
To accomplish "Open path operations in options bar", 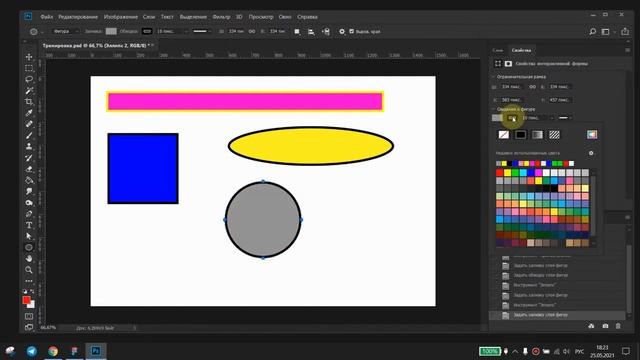I will coord(297,31).
